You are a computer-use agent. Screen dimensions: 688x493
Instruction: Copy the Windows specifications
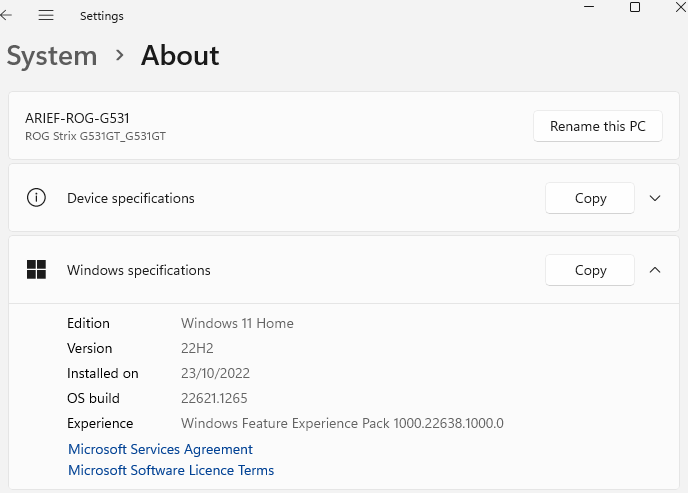click(x=590, y=270)
